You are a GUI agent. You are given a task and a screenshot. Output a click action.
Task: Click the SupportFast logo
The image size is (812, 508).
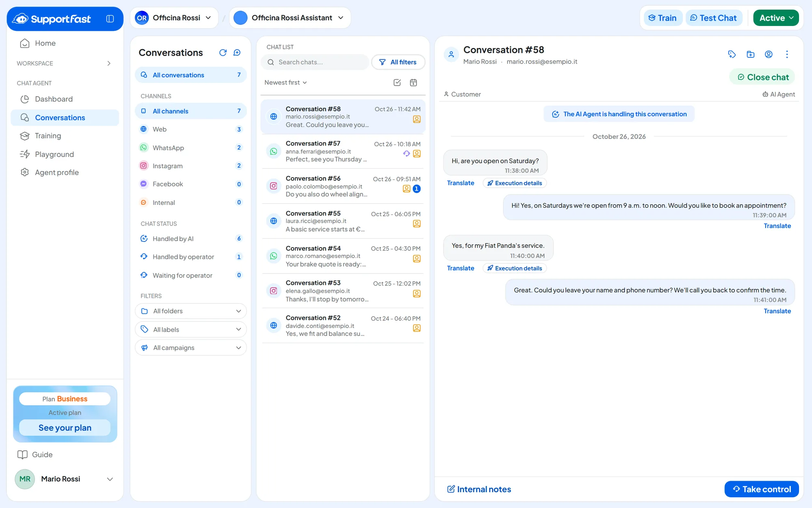click(x=52, y=19)
